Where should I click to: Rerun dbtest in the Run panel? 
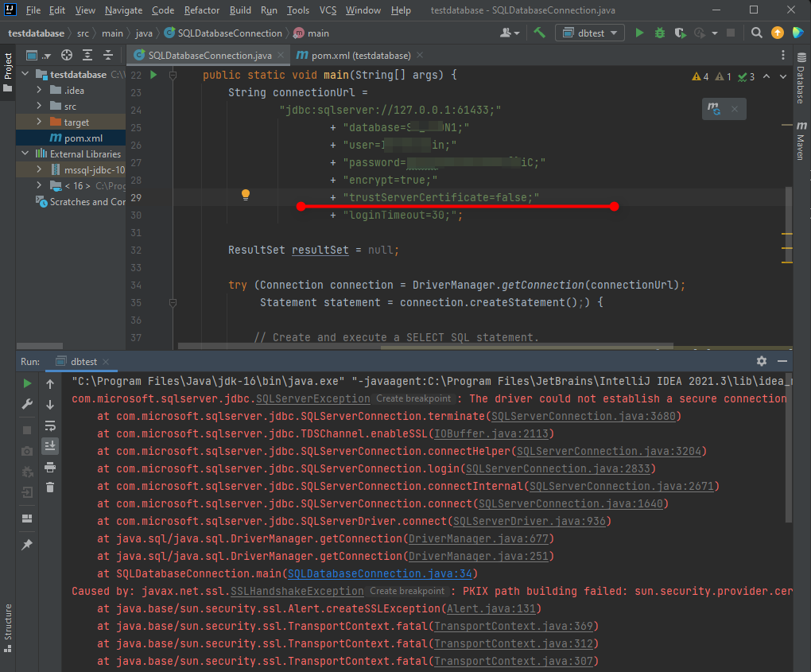pos(27,383)
